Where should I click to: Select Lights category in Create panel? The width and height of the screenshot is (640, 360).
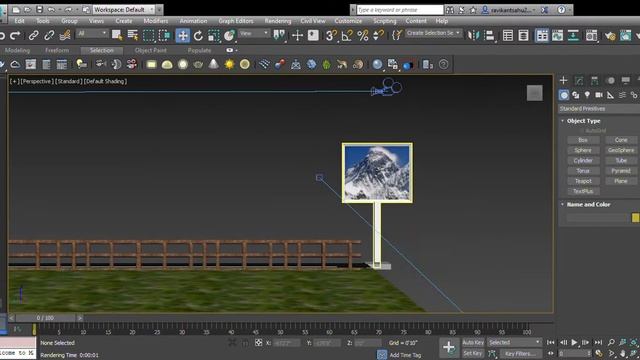point(587,95)
